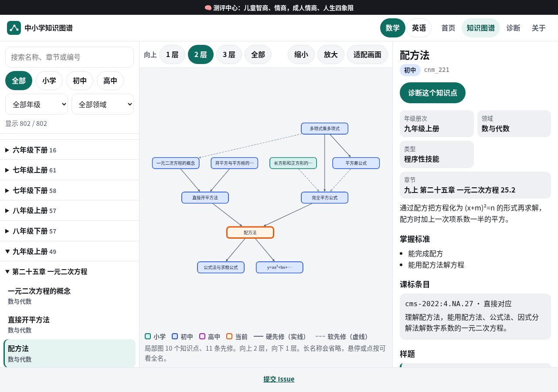
Task: Select the 多项式乘多项式 graph node
Action: tap(325, 128)
